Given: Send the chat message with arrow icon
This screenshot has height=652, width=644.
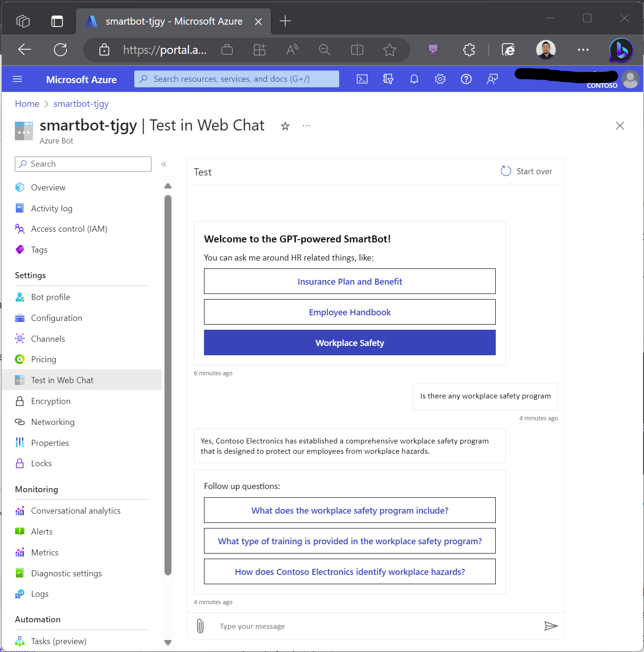Looking at the screenshot, I should (551, 626).
